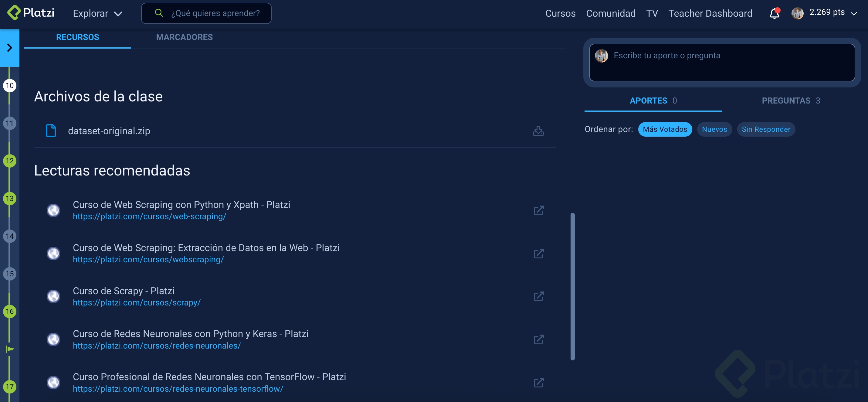The image size is (868, 402).
Task: Expand the class list sidebar
Action: [9, 48]
